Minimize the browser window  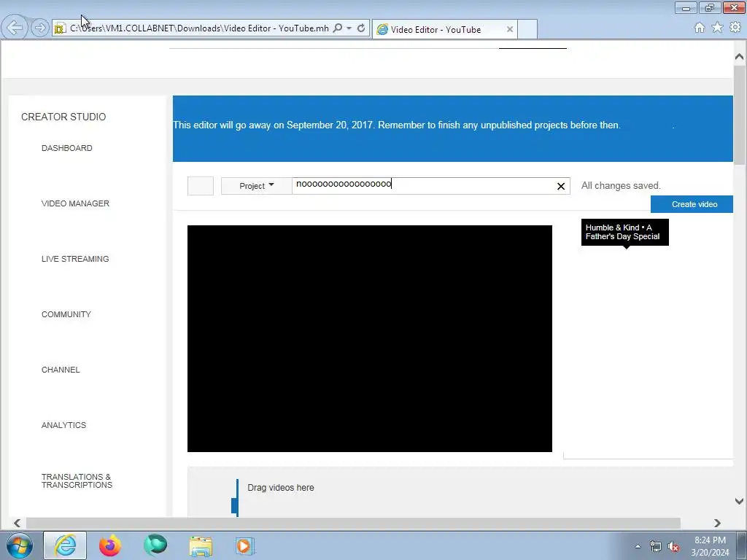pyautogui.click(x=686, y=8)
